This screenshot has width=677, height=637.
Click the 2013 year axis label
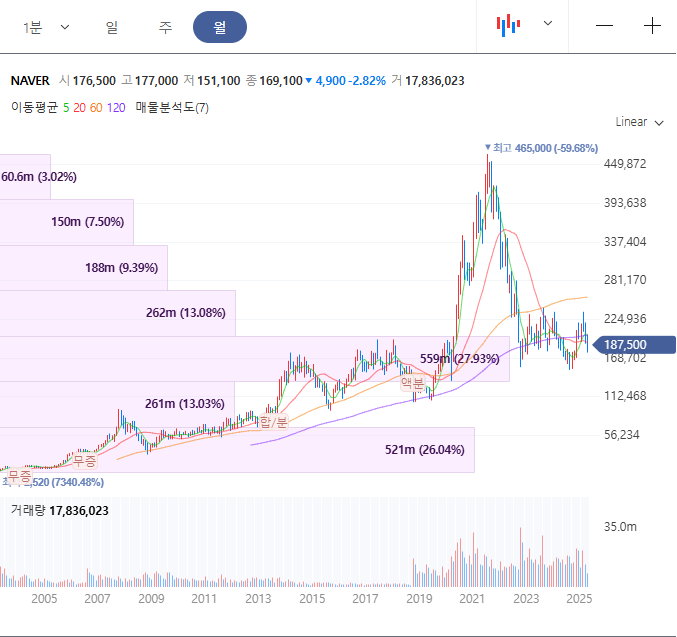pyautogui.click(x=258, y=599)
